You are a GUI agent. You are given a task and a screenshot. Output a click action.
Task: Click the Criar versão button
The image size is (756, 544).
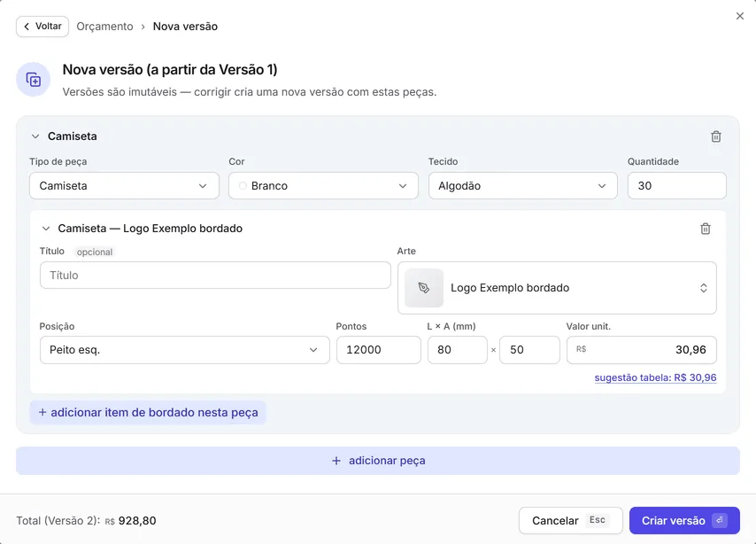point(684,520)
